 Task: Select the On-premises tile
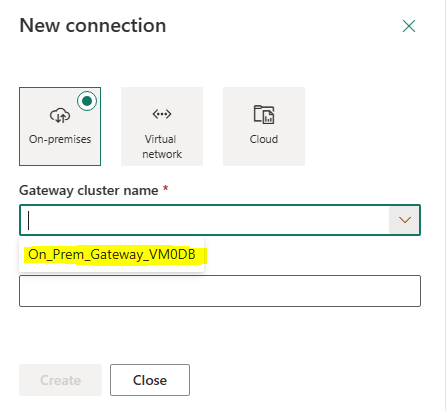(x=60, y=126)
